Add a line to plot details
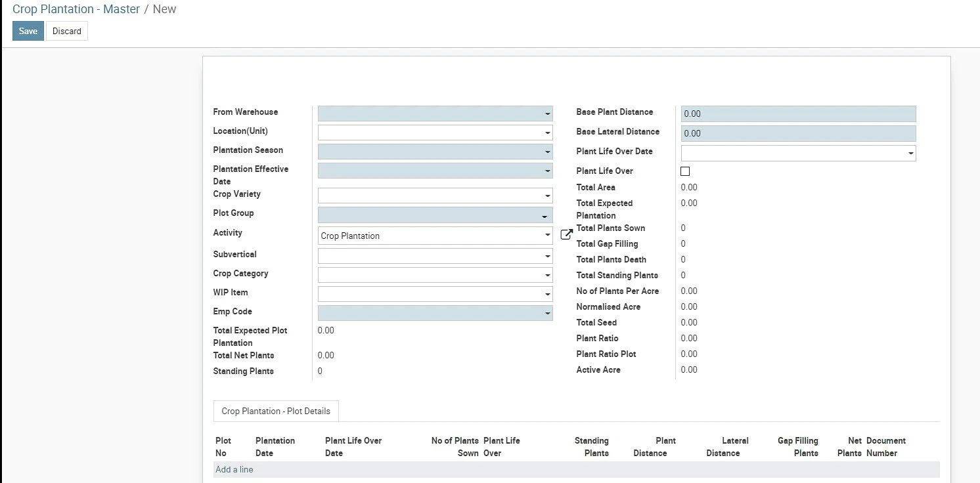Image resolution: width=980 pixels, height=483 pixels. coord(234,469)
